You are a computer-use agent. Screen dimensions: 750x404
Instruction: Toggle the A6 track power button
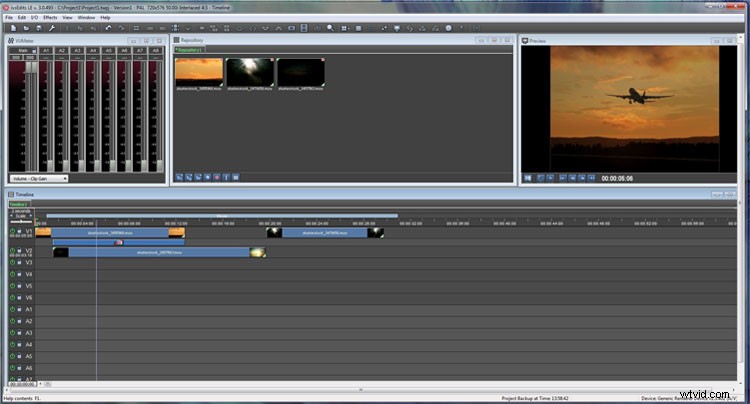(12, 368)
